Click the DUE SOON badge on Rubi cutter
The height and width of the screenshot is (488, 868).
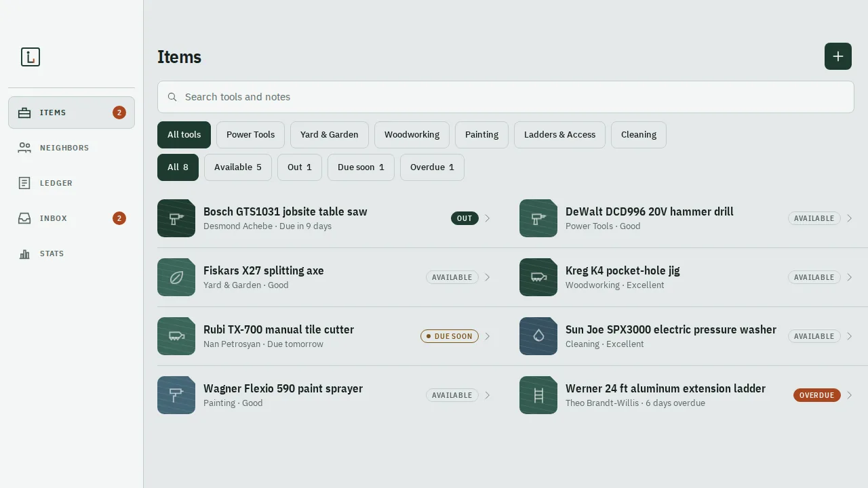[450, 336]
